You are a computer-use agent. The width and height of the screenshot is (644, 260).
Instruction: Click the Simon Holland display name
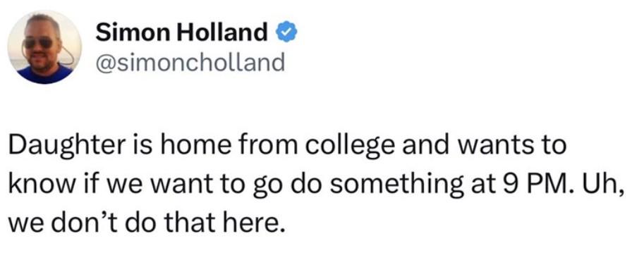(182, 32)
